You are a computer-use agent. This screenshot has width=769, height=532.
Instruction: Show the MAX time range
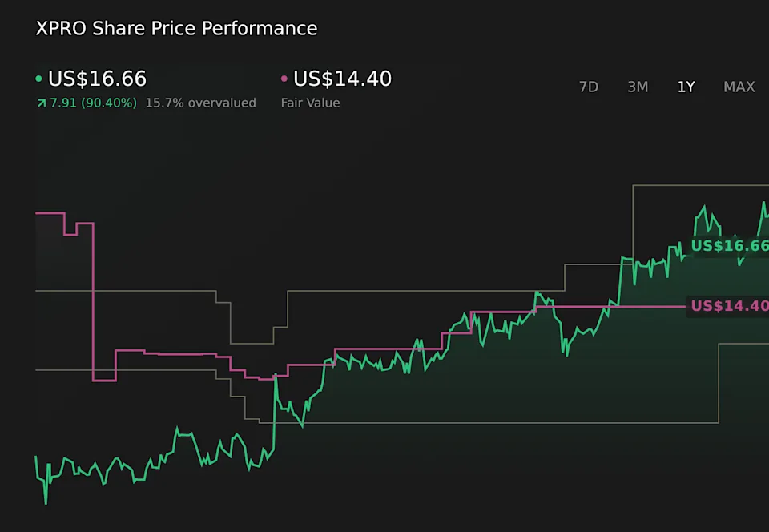[x=739, y=87]
